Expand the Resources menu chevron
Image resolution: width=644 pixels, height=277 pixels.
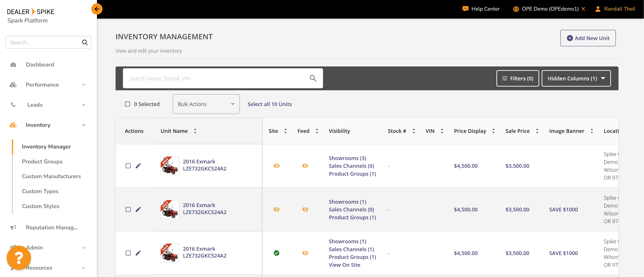[84, 268]
